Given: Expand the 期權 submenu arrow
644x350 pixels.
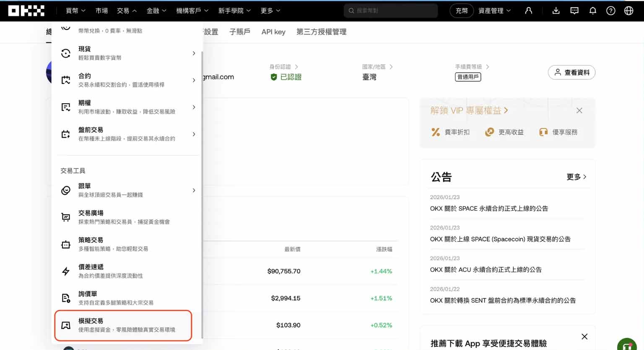Looking at the screenshot, I should coord(194,107).
